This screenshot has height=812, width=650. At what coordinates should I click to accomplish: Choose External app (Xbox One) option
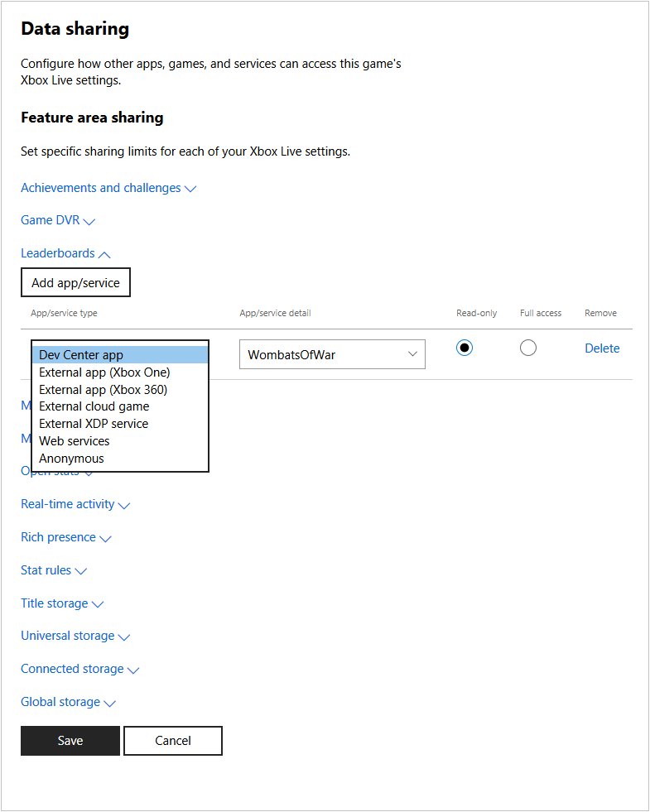(120, 372)
